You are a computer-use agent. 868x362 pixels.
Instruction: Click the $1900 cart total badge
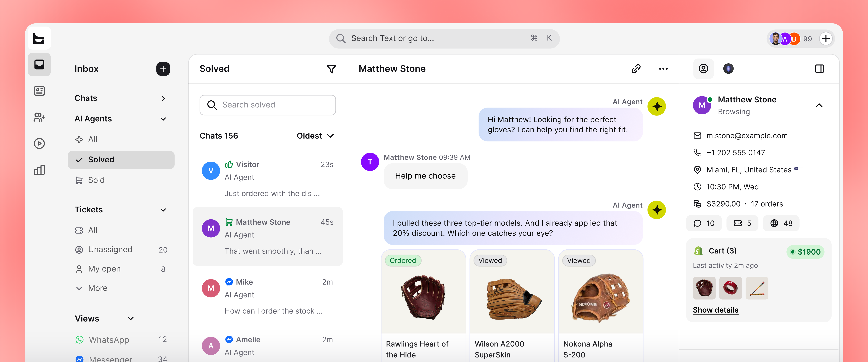pyautogui.click(x=805, y=252)
